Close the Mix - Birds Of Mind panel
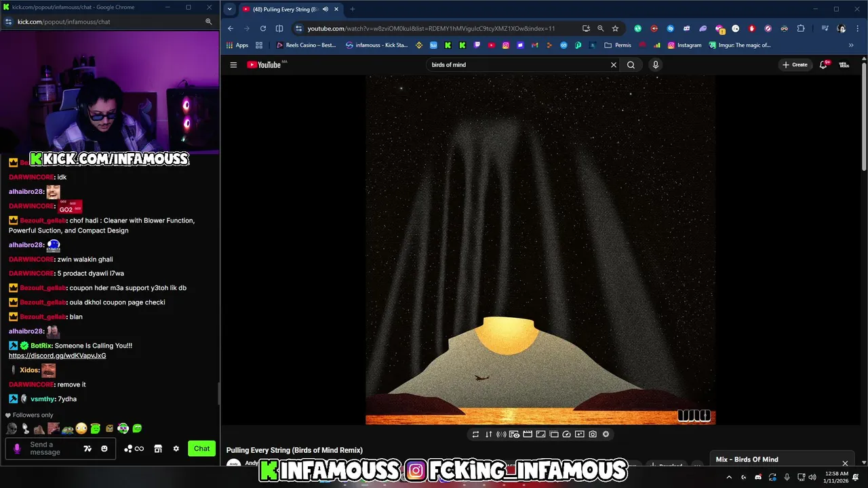868x488 pixels. (845, 464)
